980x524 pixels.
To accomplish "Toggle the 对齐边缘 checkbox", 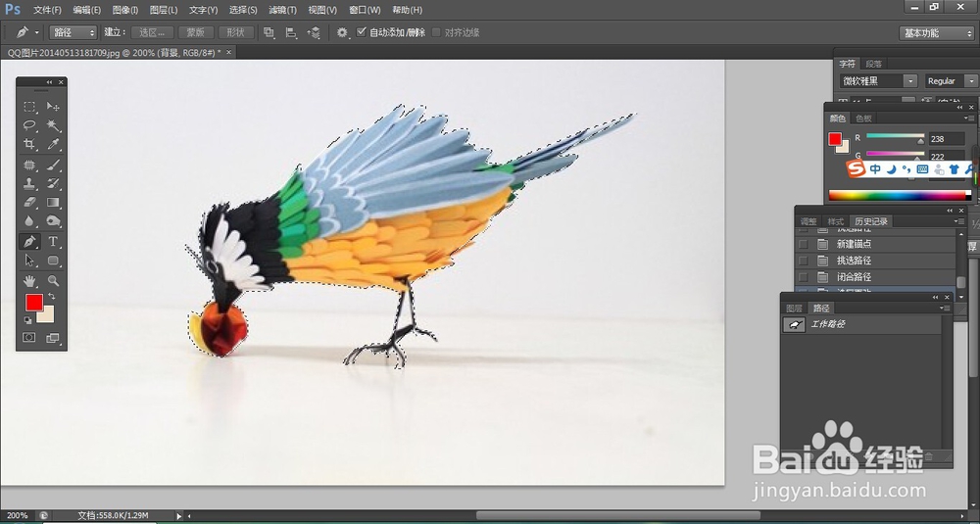I will coord(436,32).
